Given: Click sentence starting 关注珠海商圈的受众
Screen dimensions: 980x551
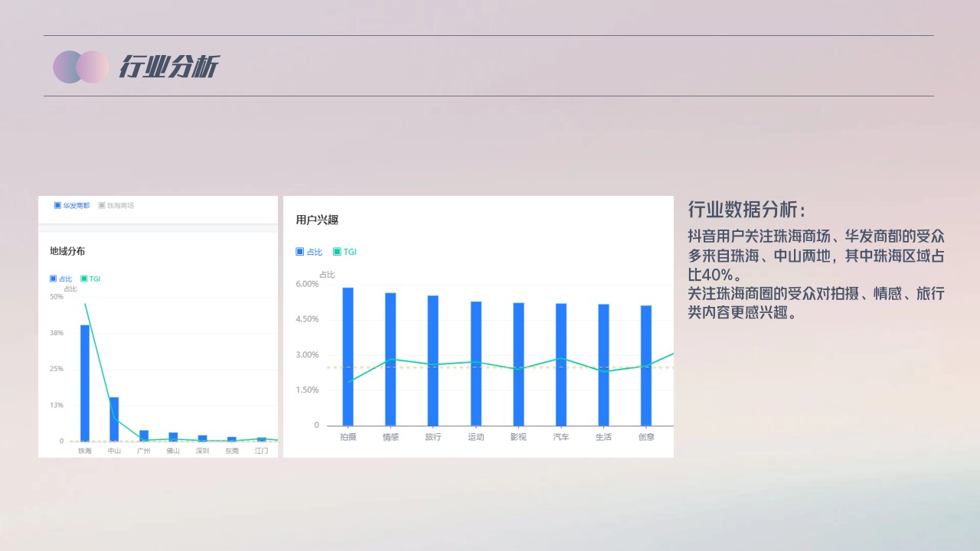Looking at the screenshot, I should (816, 303).
